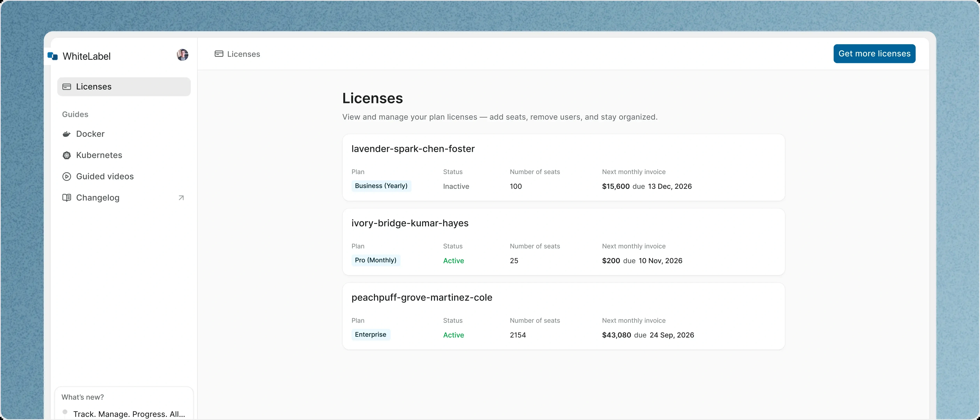
Task: Click the Changelog external link arrow
Action: tap(181, 198)
